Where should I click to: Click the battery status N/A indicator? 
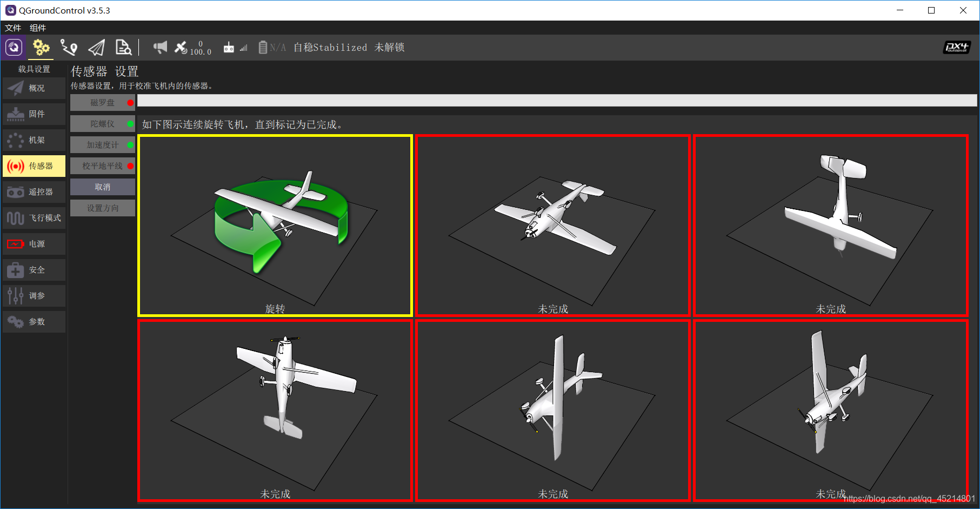272,48
